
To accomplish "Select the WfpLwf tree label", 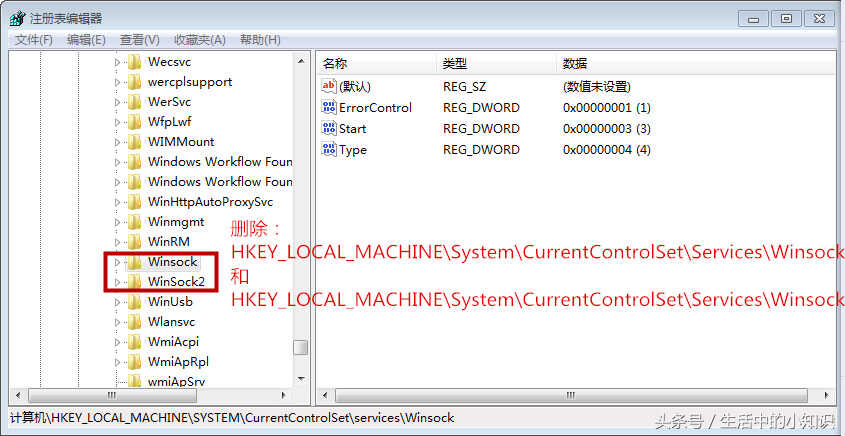I will (x=169, y=122).
